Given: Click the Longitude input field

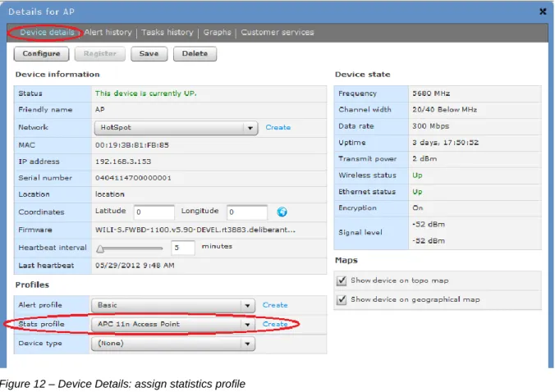Looking at the screenshot, I should tap(247, 212).
